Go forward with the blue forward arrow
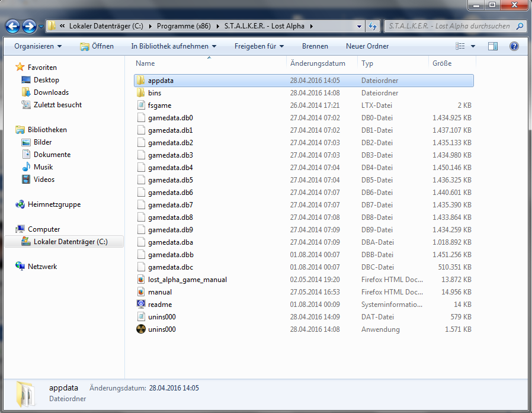This screenshot has height=413, width=532. click(x=29, y=26)
